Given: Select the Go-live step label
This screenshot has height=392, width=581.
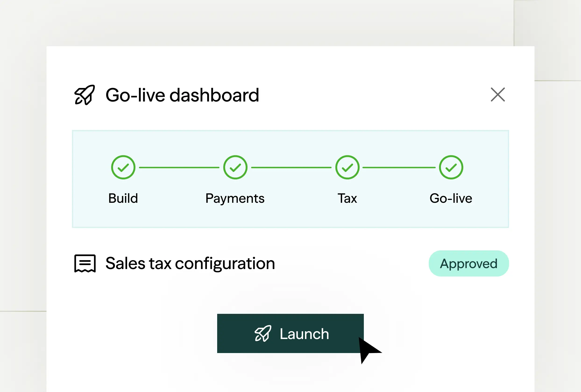Looking at the screenshot, I should click(451, 198).
